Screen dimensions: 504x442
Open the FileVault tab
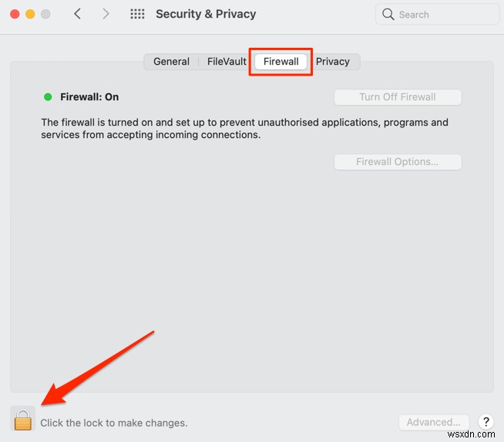[227, 62]
